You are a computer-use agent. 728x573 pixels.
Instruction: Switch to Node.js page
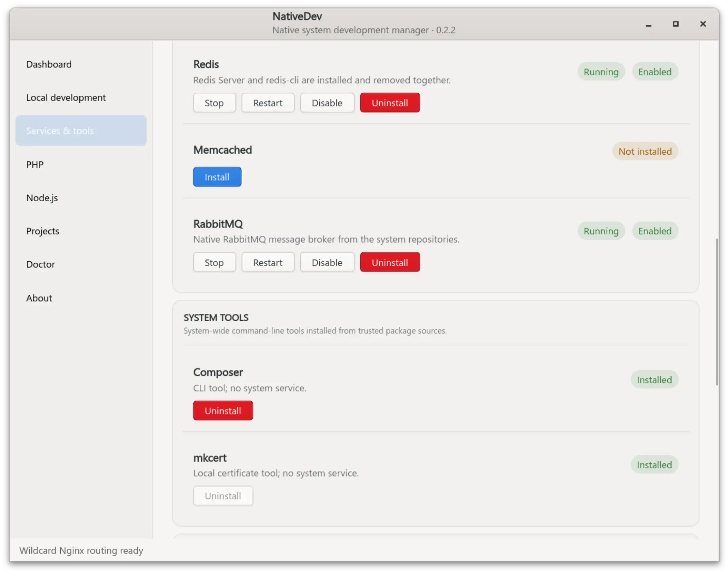[81, 198]
